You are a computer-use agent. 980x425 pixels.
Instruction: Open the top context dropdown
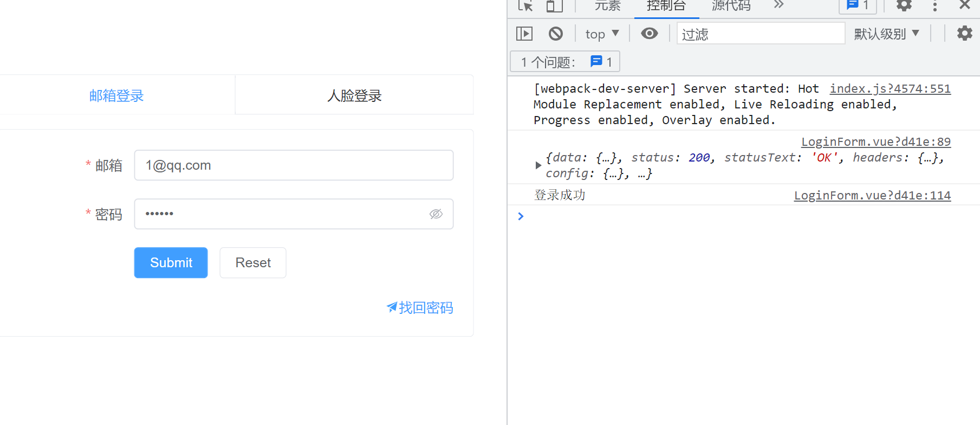click(602, 34)
